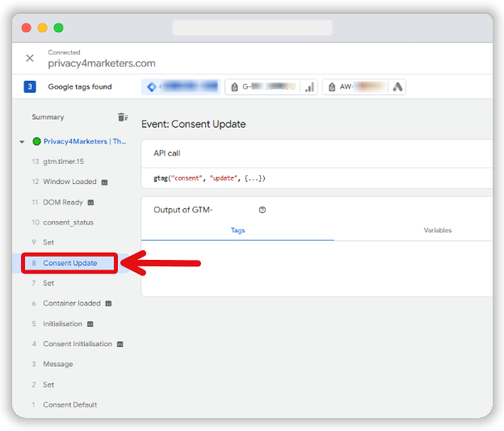Collapse the Privacy4Marketers page tree
504x431 pixels.
coord(22,141)
